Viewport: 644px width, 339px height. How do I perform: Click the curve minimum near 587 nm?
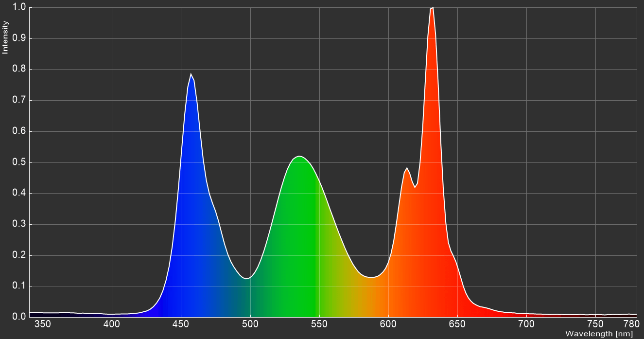(371, 278)
